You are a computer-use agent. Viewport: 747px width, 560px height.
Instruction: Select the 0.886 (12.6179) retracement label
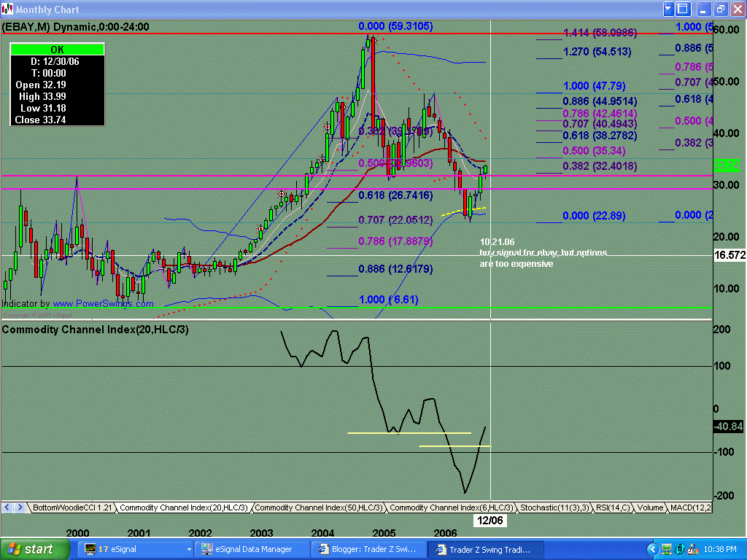(x=395, y=269)
